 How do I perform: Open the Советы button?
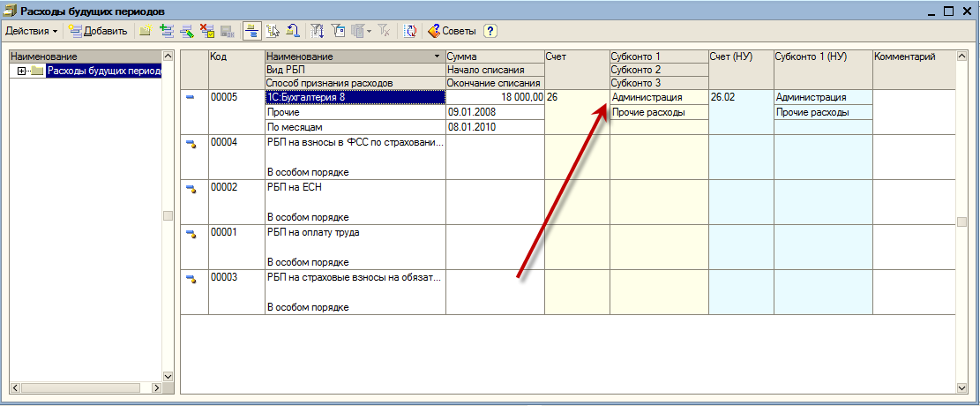click(452, 31)
